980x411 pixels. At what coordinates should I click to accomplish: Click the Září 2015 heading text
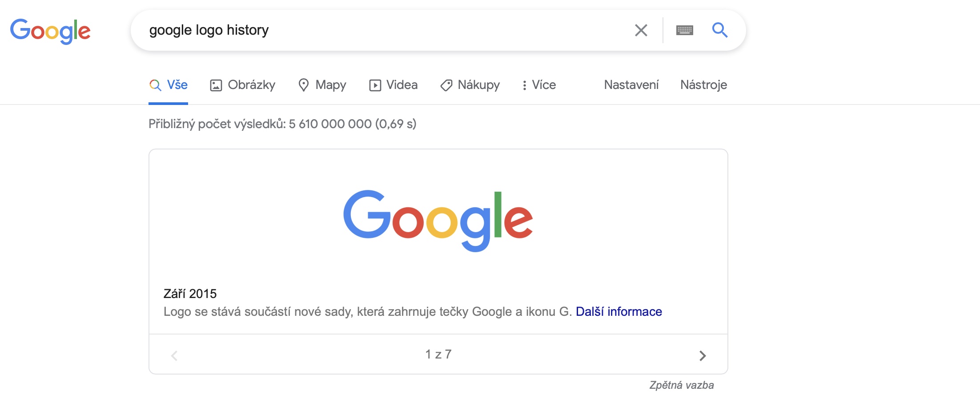click(190, 294)
